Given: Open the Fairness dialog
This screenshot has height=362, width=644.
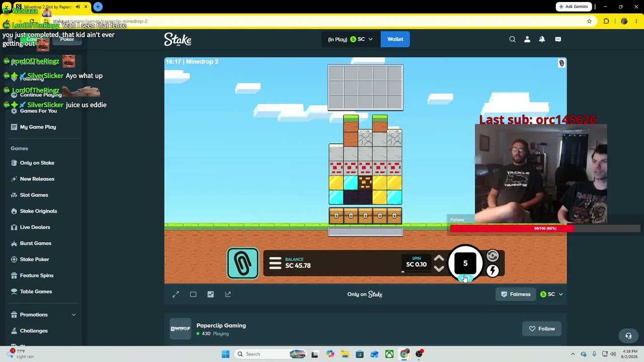Looking at the screenshot, I should pos(516,294).
